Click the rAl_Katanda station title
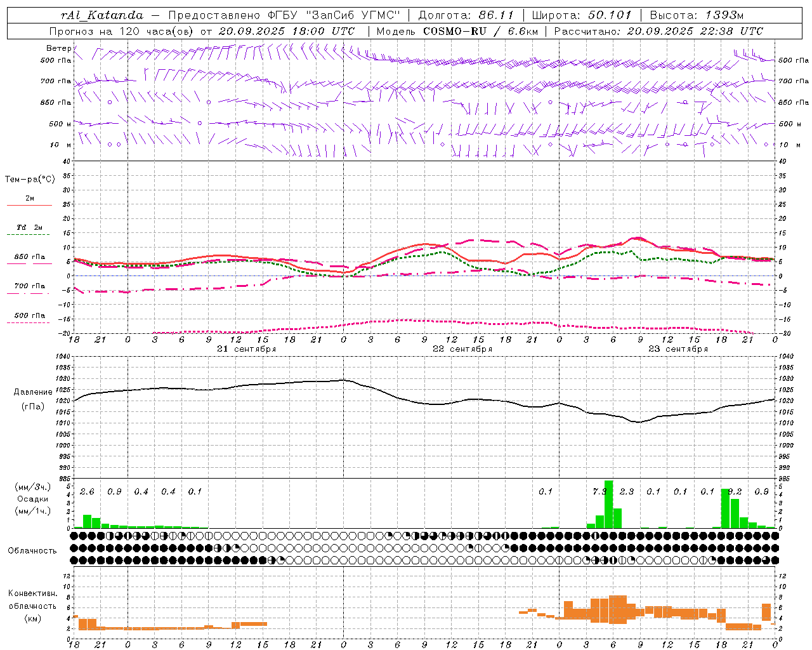The height and width of the screenshot is (650, 812). [103, 15]
